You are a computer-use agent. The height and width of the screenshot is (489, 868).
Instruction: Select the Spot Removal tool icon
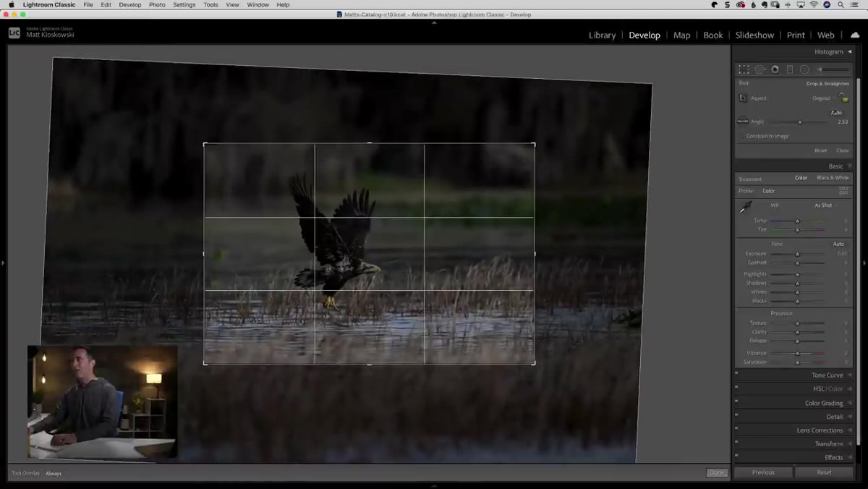pos(760,69)
